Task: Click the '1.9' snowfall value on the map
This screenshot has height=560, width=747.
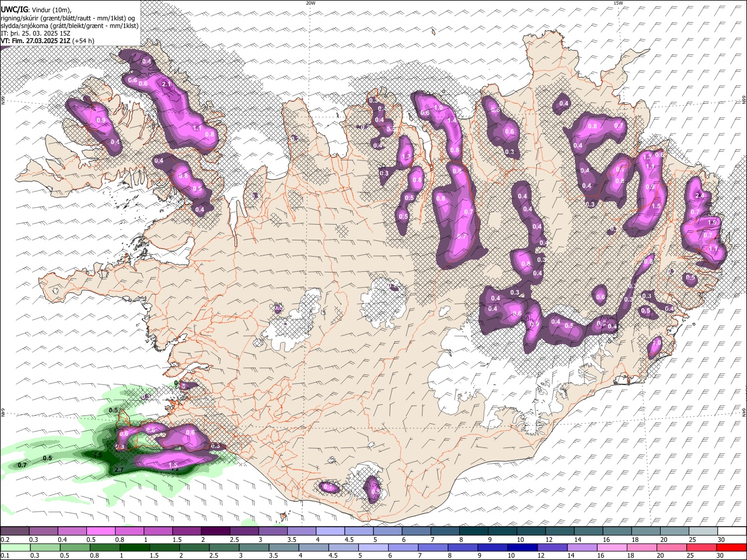Action: click(712, 222)
